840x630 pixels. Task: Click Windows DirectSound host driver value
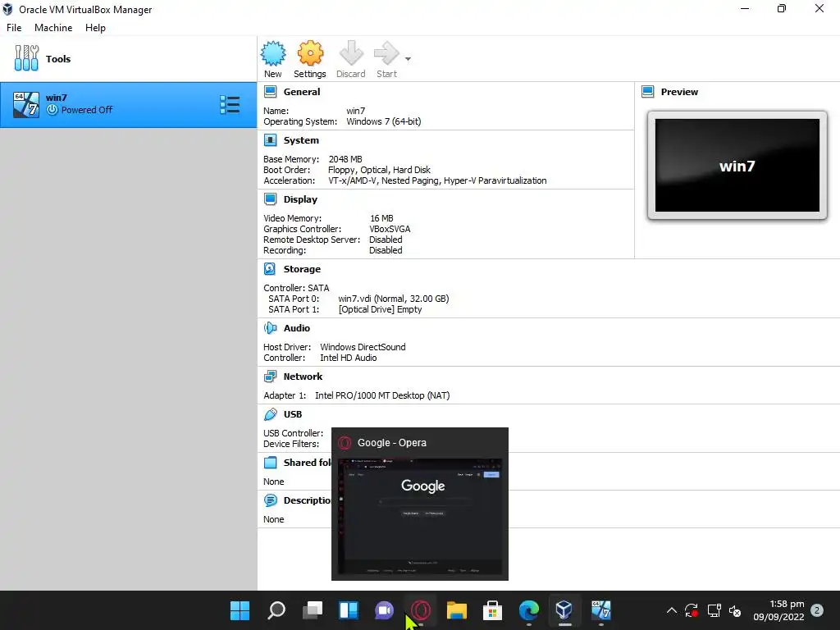pos(363,347)
